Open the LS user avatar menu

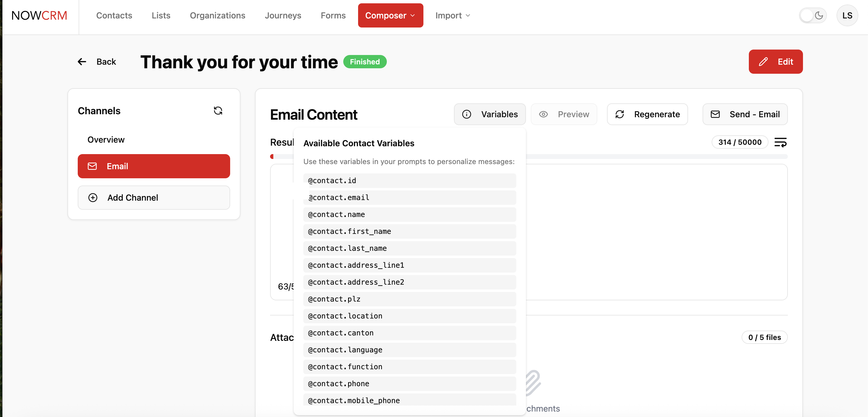[847, 15]
